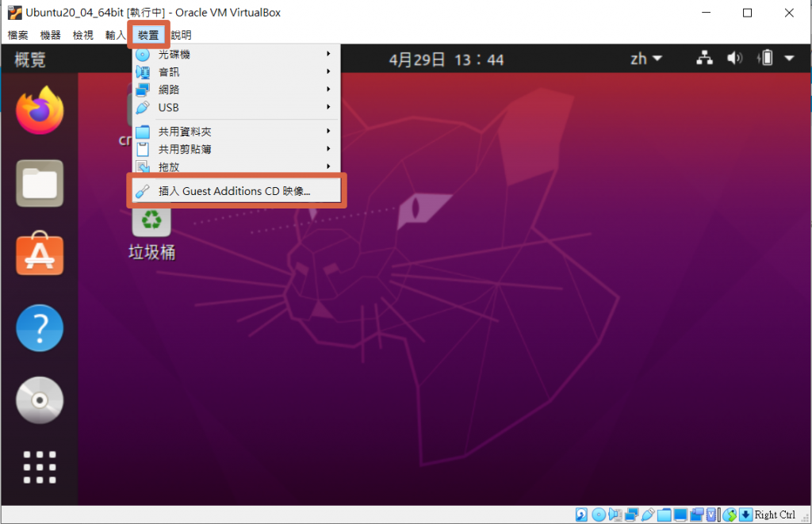Click the mouse integration status bar icon
The height and width of the screenshot is (524, 812).
click(730, 514)
